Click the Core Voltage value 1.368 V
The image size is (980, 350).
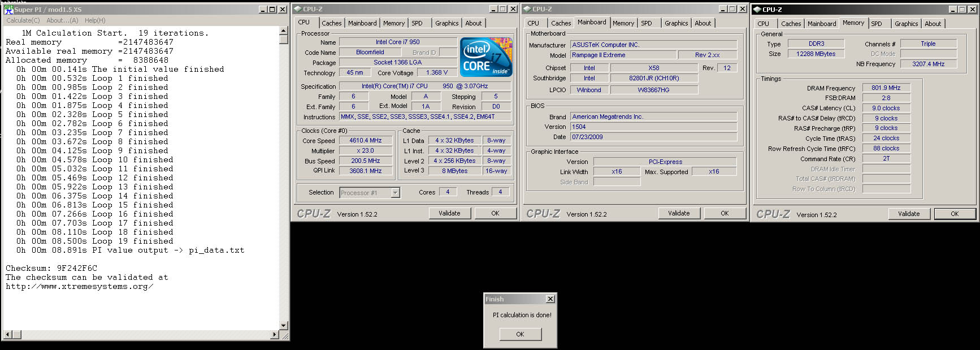[x=436, y=72]
